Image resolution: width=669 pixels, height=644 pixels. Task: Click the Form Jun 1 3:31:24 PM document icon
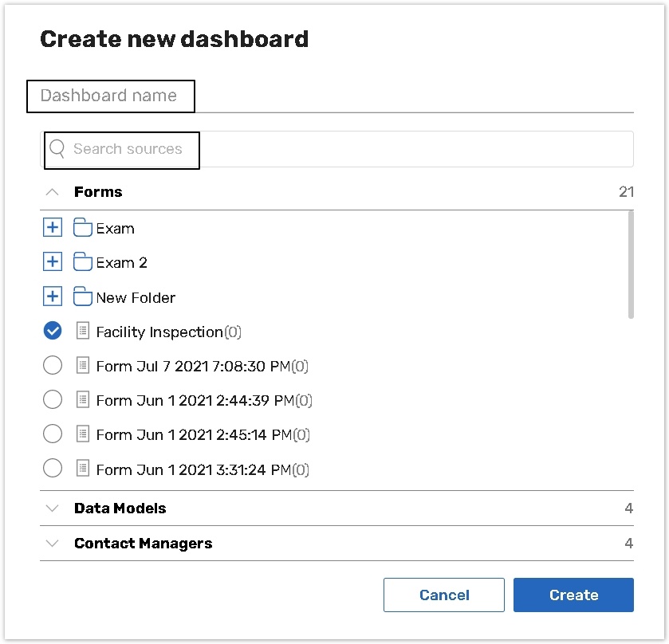coord(82,469)
